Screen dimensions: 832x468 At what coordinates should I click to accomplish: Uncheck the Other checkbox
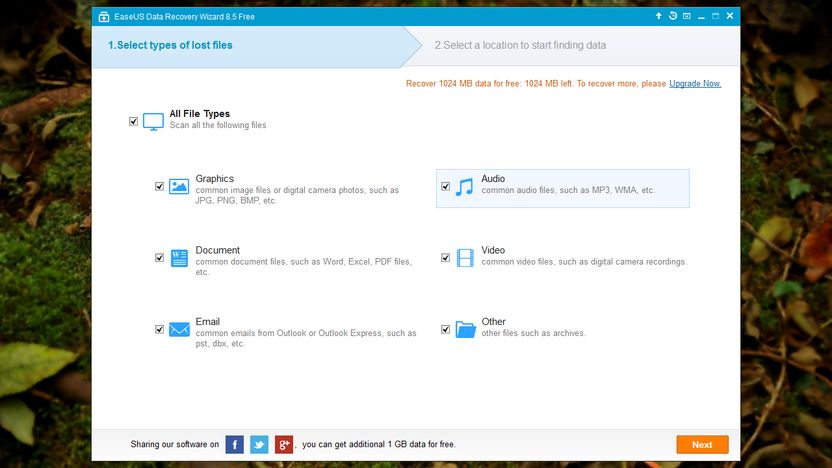click(445, 330)
